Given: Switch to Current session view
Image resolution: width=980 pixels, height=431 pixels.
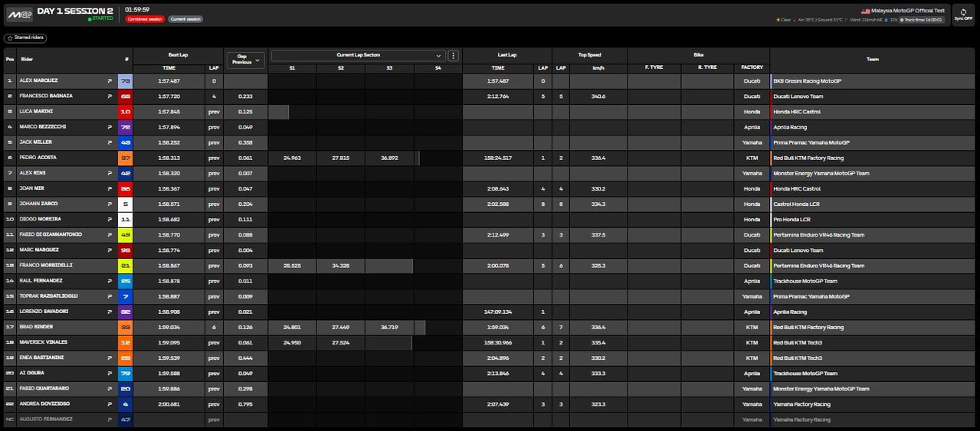Looking at the screenshot, I should tap(185, 19).
